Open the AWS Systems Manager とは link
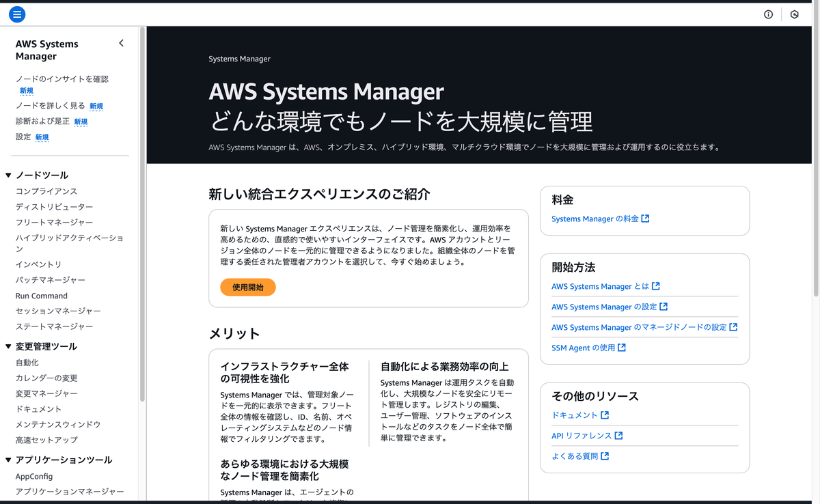Screen dimensions: 820x504 point(601,286)
